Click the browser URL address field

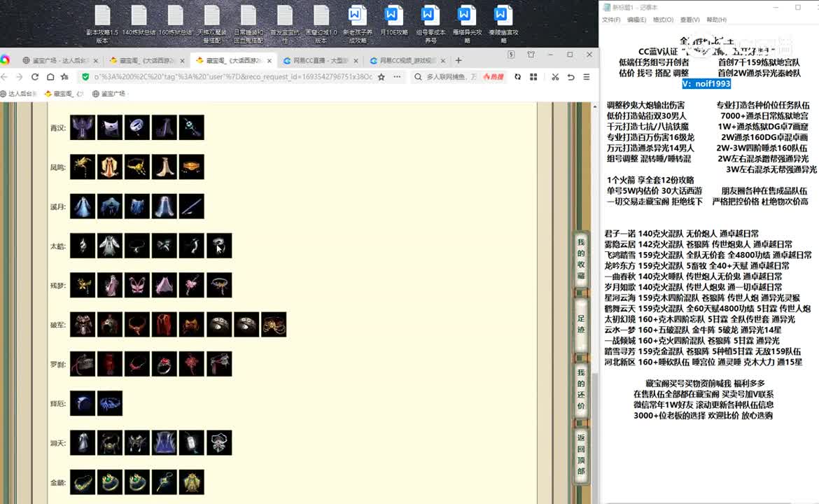pyautogui.click(x=234, y=77)
